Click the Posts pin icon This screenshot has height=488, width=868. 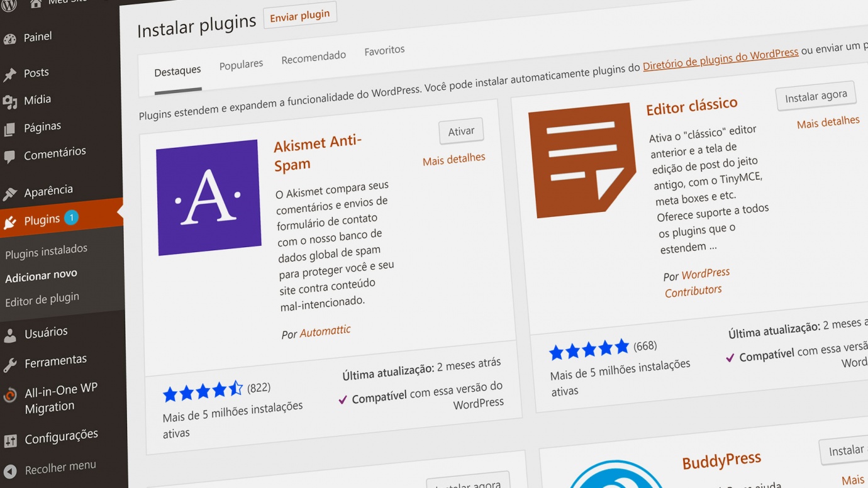click(9, 75)
